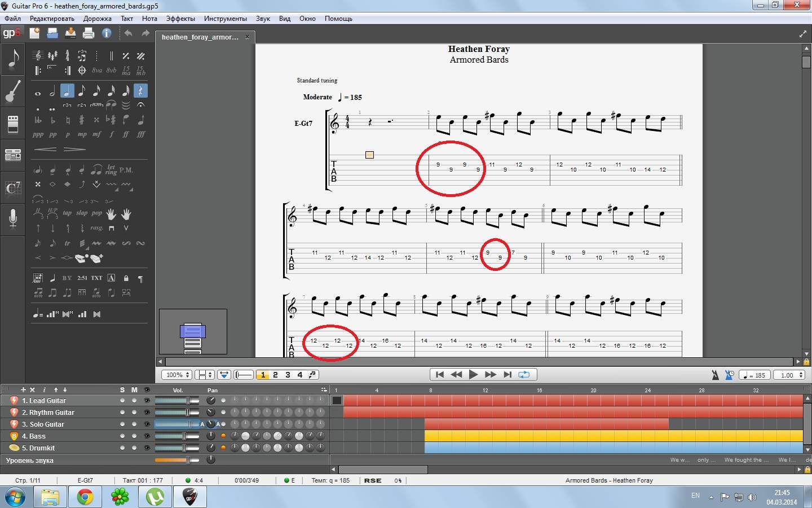Hide the Solo Guitar track
Image resolution: width=812 pixels, height=508 pixels.
(147, 424)
